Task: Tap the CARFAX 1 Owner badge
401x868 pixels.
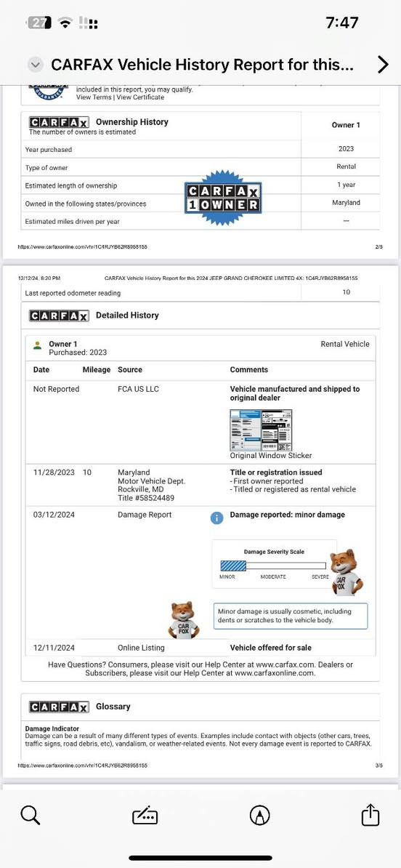Action: (x=223, y=198)
